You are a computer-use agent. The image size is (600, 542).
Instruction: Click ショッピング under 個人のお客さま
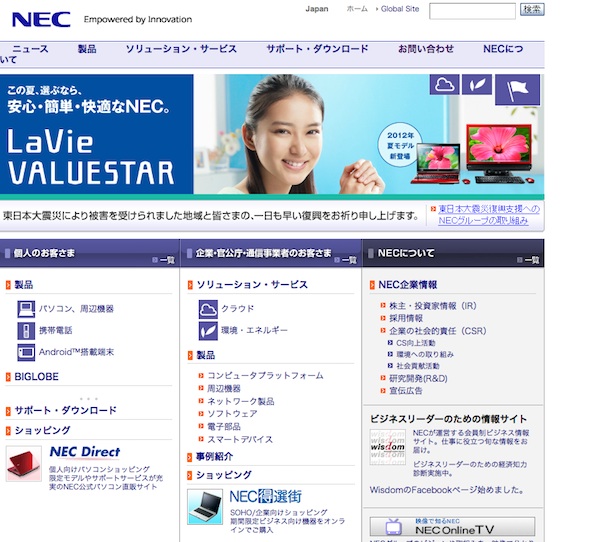[42, 431]
